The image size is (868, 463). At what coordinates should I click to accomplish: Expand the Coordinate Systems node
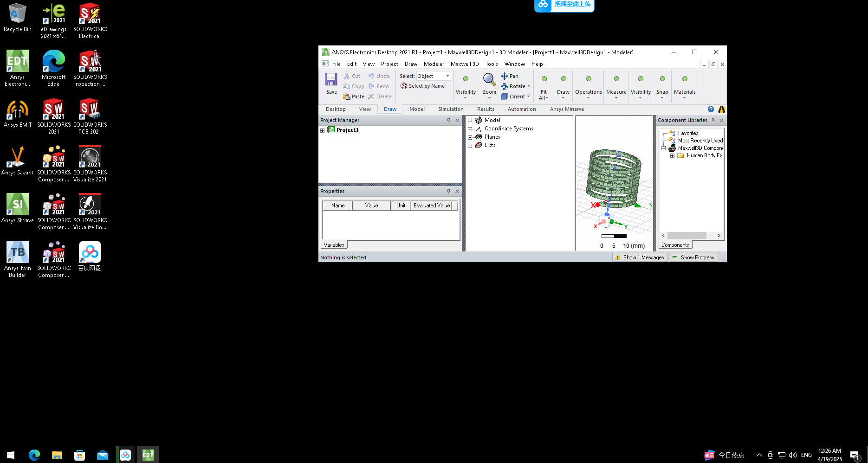[470, 129]
